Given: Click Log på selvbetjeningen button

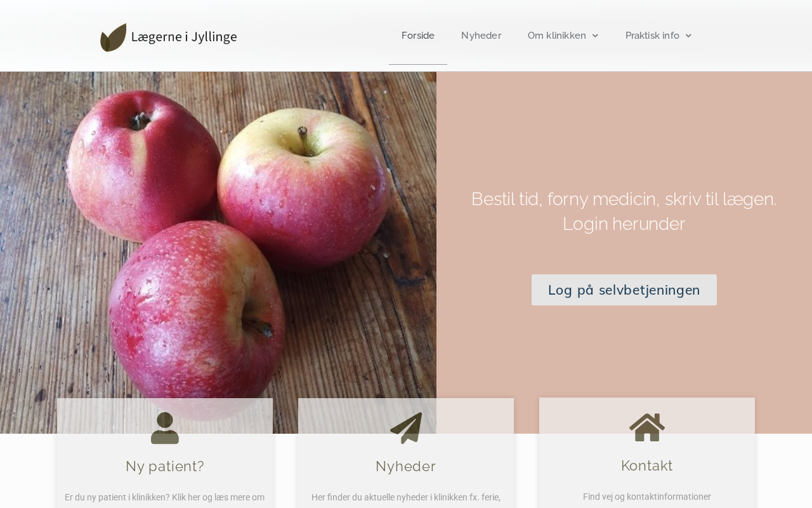Looking at the screenshot, I should [624, 290].
